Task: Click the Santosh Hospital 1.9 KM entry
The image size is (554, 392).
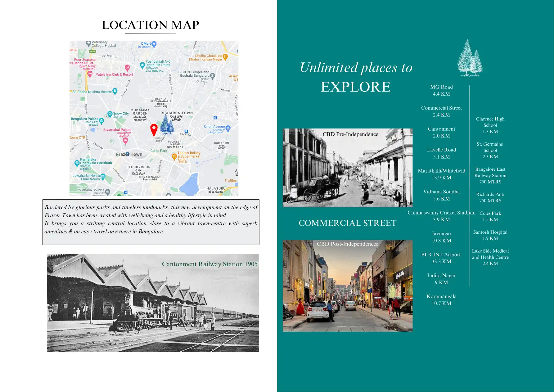Action: [x=490, y=235]
